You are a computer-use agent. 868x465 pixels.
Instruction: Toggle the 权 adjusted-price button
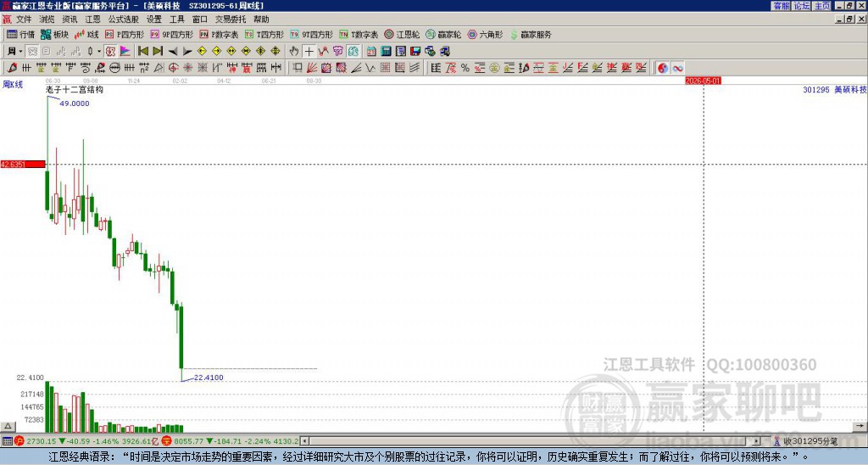tap(110, 52)
